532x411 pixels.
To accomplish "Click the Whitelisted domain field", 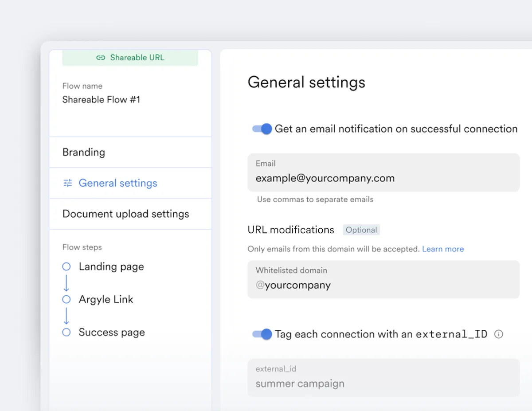I will 383,285.
